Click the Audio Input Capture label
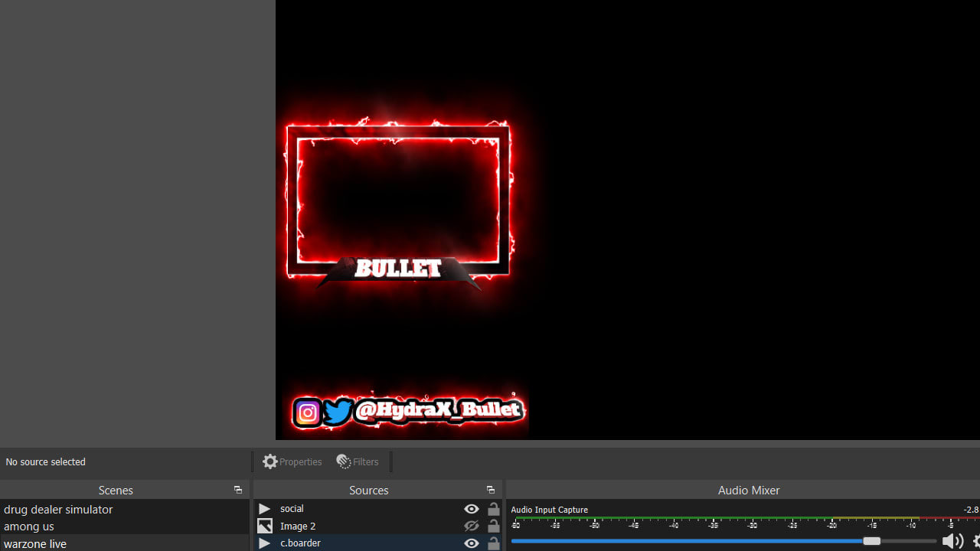This screenshot has height=551, width=980. [x=549, y=510]
